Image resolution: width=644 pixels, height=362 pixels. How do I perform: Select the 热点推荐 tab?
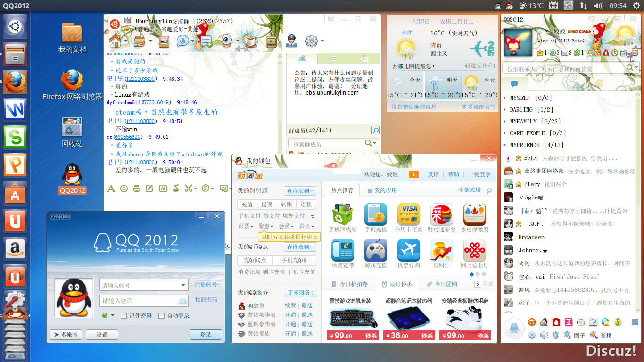coord(342,190)
